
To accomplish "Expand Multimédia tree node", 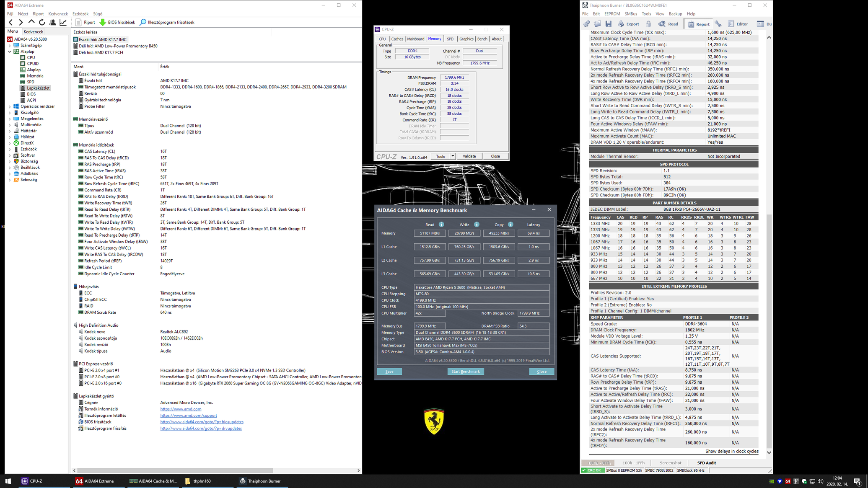I will click(x=10, y=125).
